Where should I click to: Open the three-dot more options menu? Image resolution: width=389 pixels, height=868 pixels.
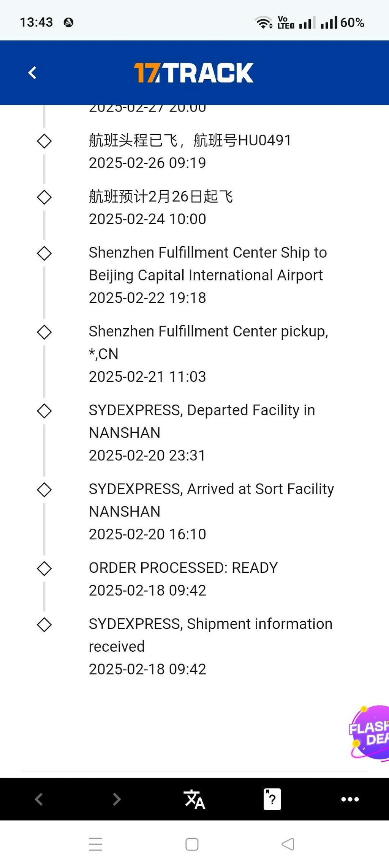click(x=350, y=799)
